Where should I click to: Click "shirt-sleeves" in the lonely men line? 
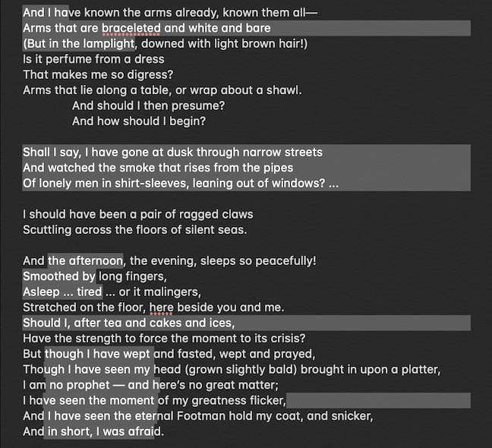pos(152,183)
